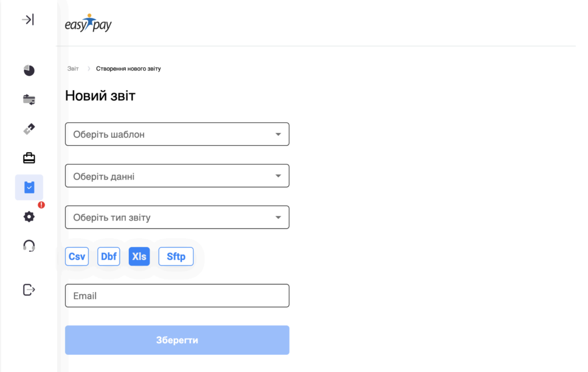This screenshot has height=372, width=588.
Task: Open the "Оберіть тип звіту" dropdown
Action: (177, 217)
